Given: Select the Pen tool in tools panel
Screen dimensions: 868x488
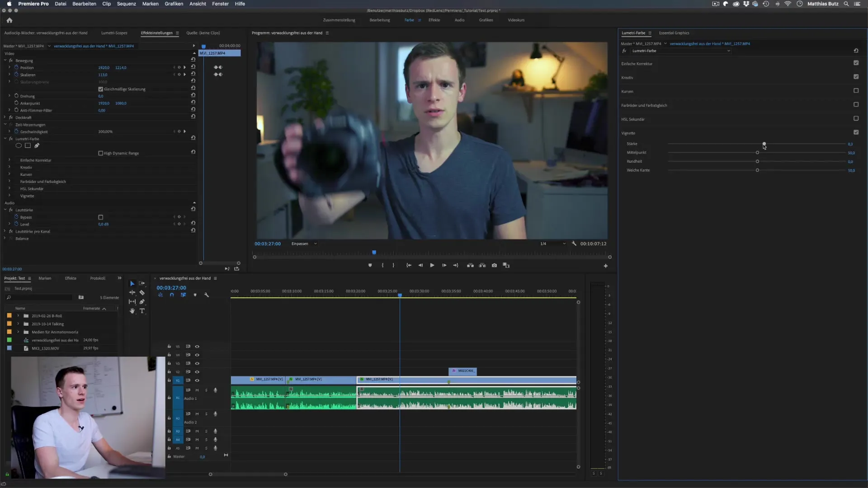Looking at the screenshot, I should click(x=142, y=302).
